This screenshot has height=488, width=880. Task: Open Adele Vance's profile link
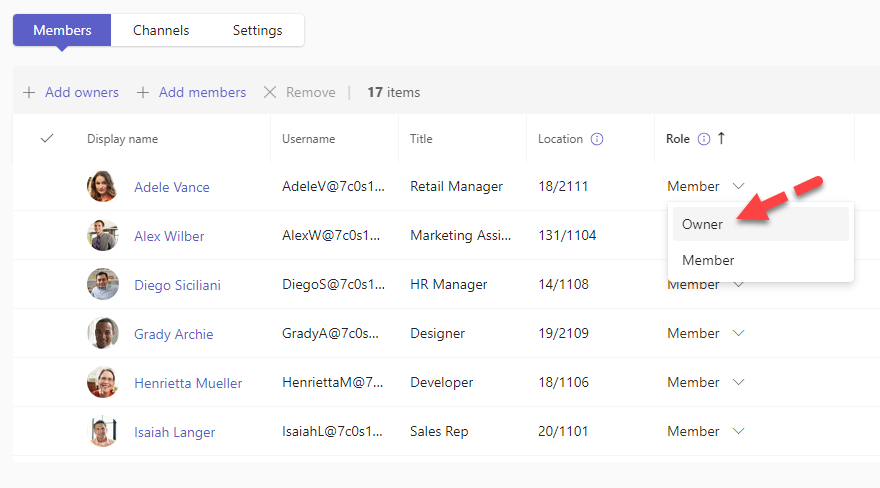pos(172,187)
